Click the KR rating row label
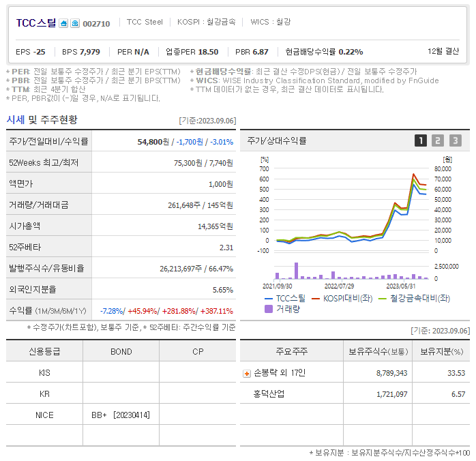476x461 pixels. click(x=44, y=394)
